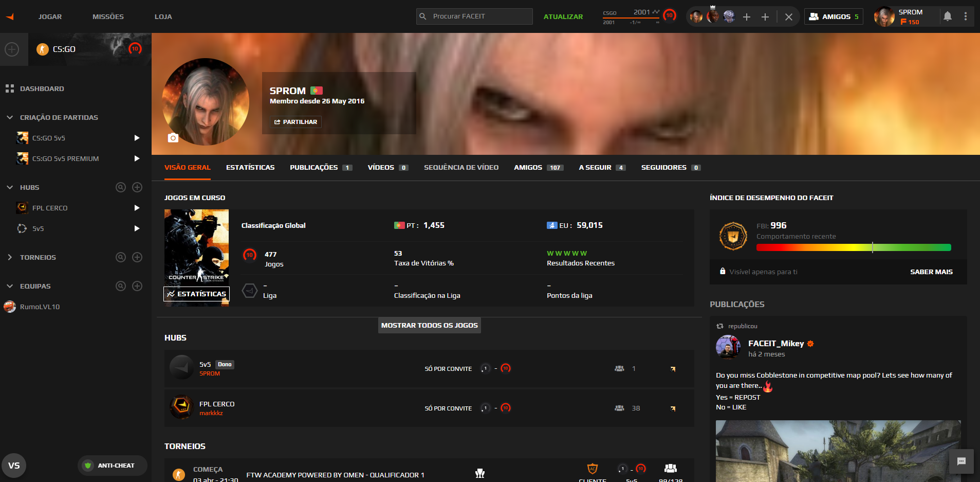This screenshot has height=482, width=980.
Task: Go to Jogar in top navigation
Action: pyautogui.click(x=50, y=16)
